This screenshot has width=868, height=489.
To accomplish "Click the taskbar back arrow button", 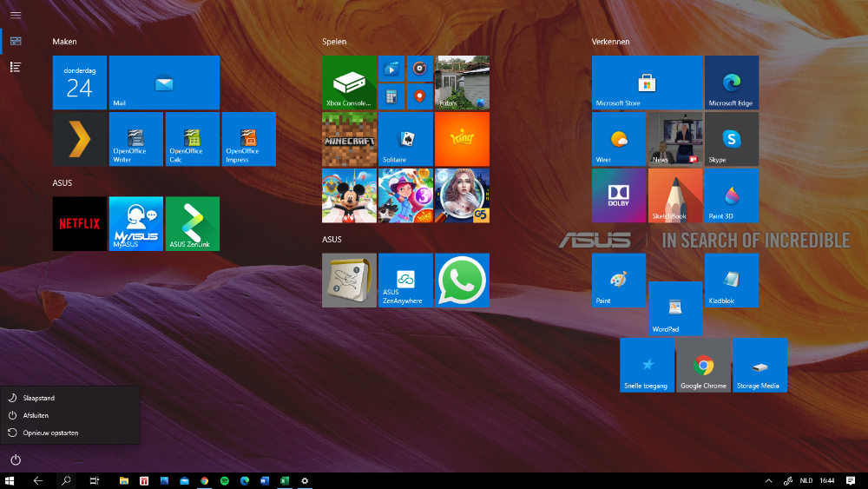I will tap(38, 480).
